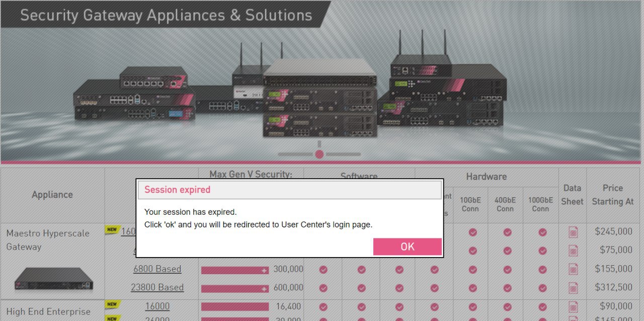Open the 16000 appliance link
The height and width of the screenshot is (321, 644).
tap(157, 306)
